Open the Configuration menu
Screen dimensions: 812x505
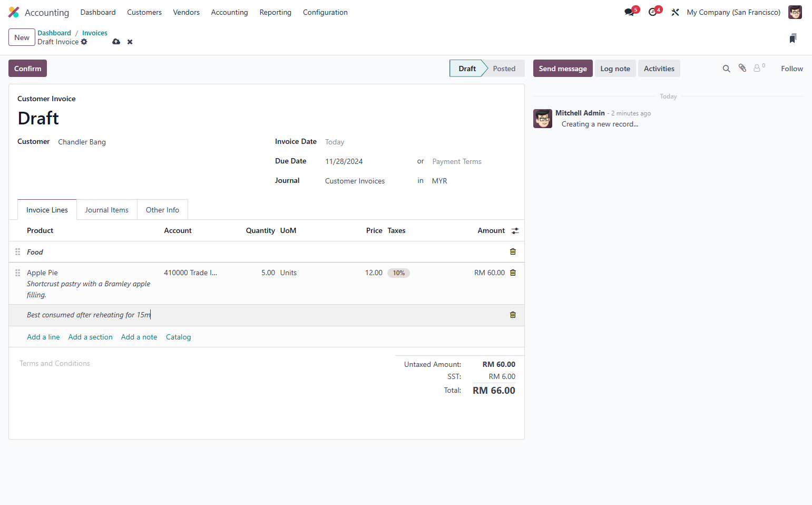[325, 12]
